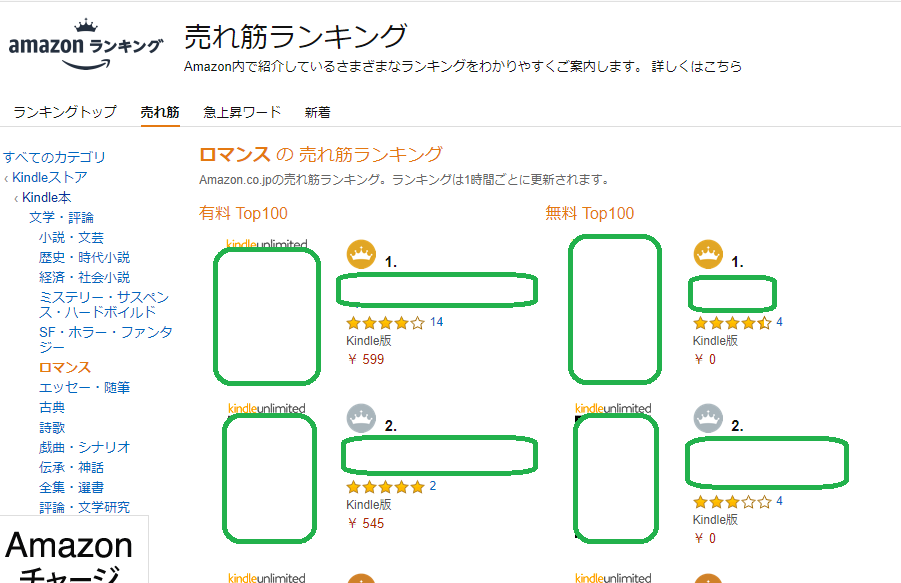Click star rating of ￥599 Kindle book
Screen dimensions: 901x583
click(385, 323)
